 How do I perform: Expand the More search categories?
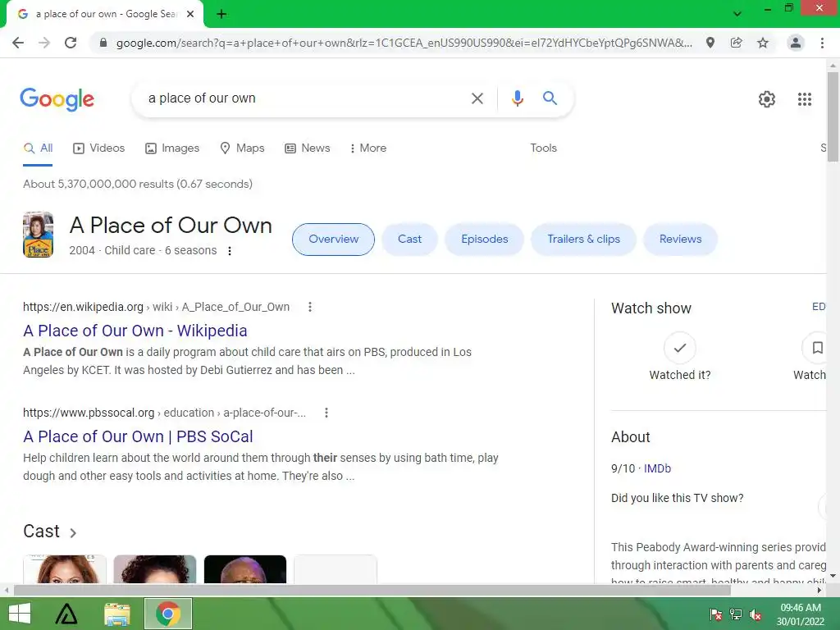pos(368,148)
